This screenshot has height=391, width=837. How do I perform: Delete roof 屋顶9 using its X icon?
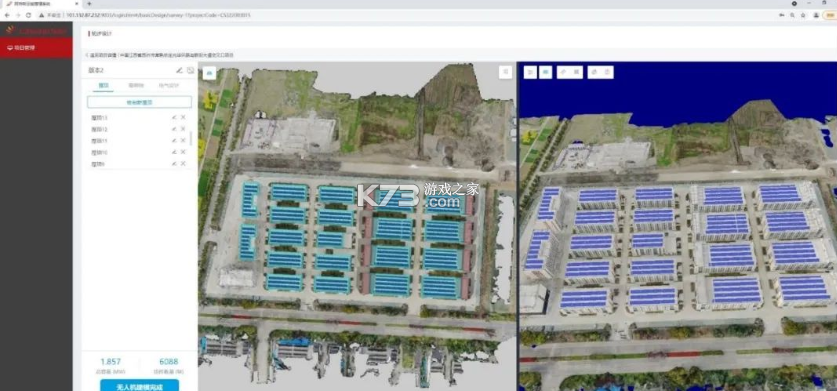pyautogui.click(x=183, y=163)
